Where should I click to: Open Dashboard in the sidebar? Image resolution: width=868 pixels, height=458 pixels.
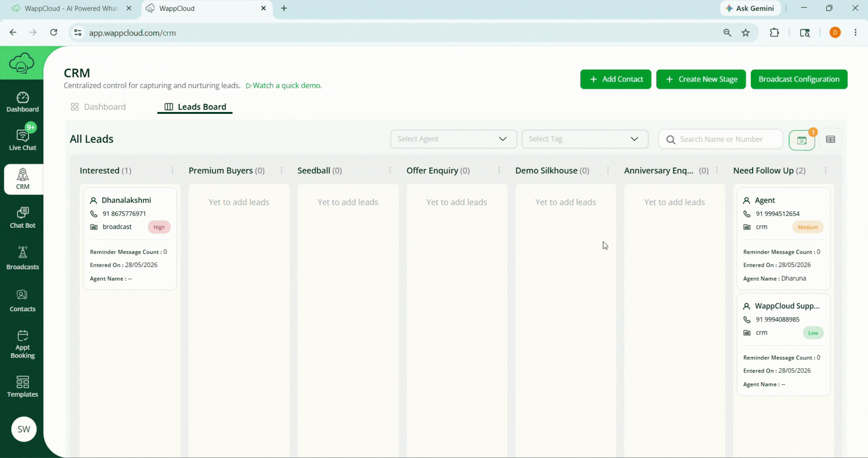click(23, 102)
